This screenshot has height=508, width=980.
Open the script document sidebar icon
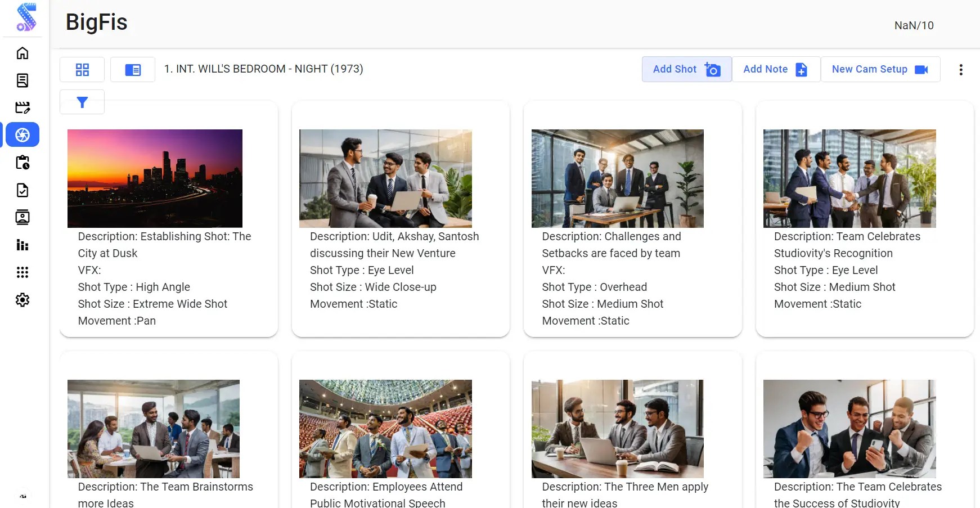[x=23, y=80]
